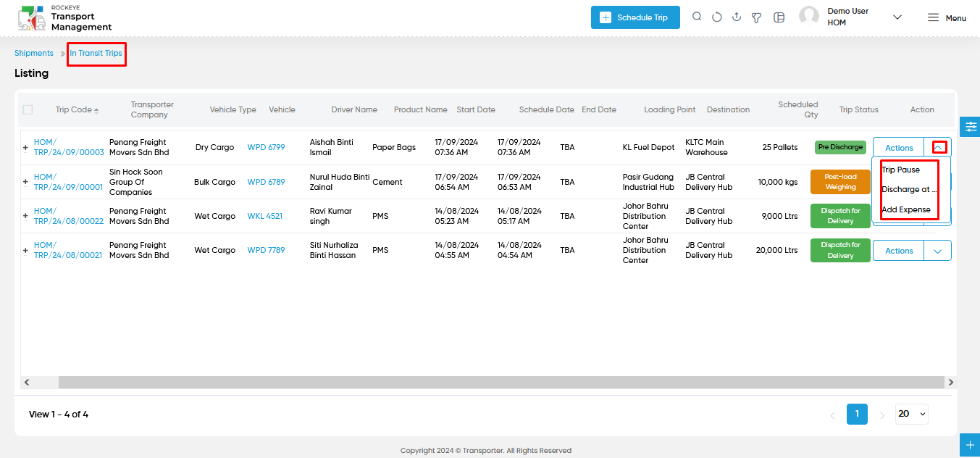This screenshot has height=458, width=980.
Task: Click the export upload icon in the header
Action: click(737, 17)
